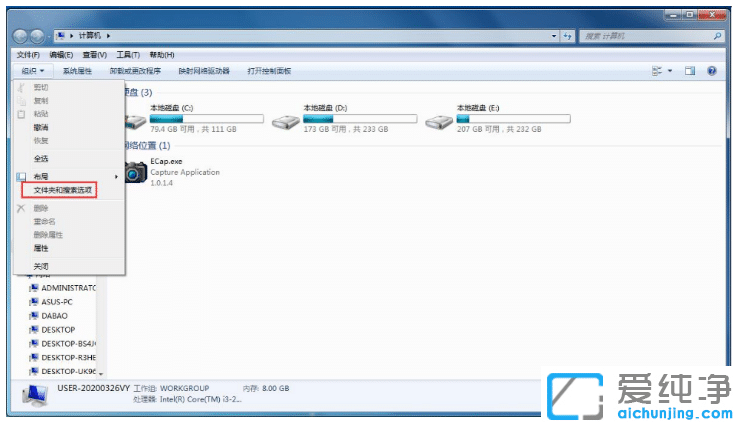Select ASUS-PC network computer

click(57, 301)
